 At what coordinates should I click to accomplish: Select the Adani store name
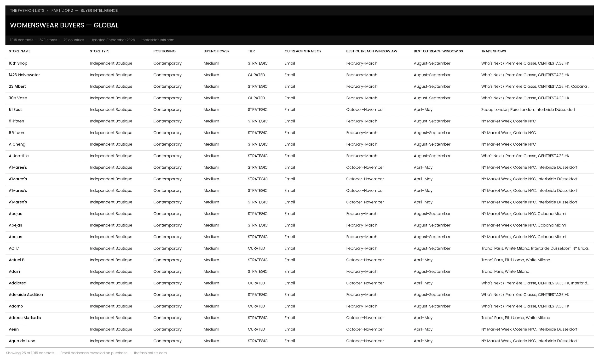(x=14, y=271)
